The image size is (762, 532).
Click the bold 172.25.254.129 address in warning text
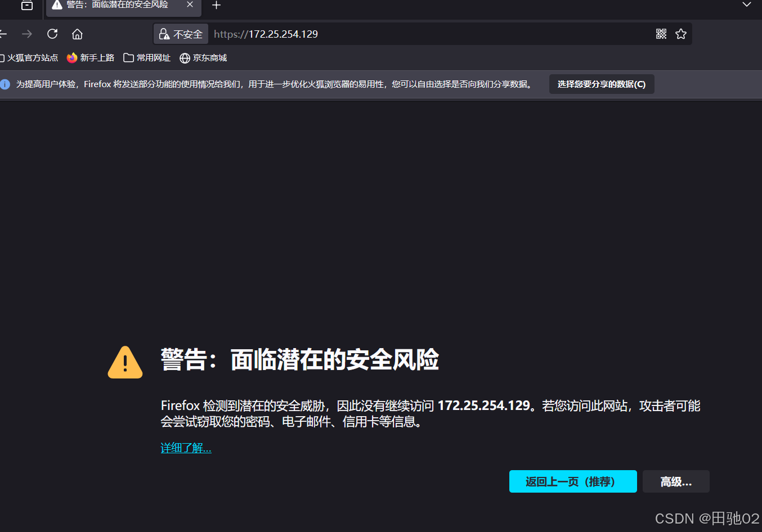pos(484,405)
